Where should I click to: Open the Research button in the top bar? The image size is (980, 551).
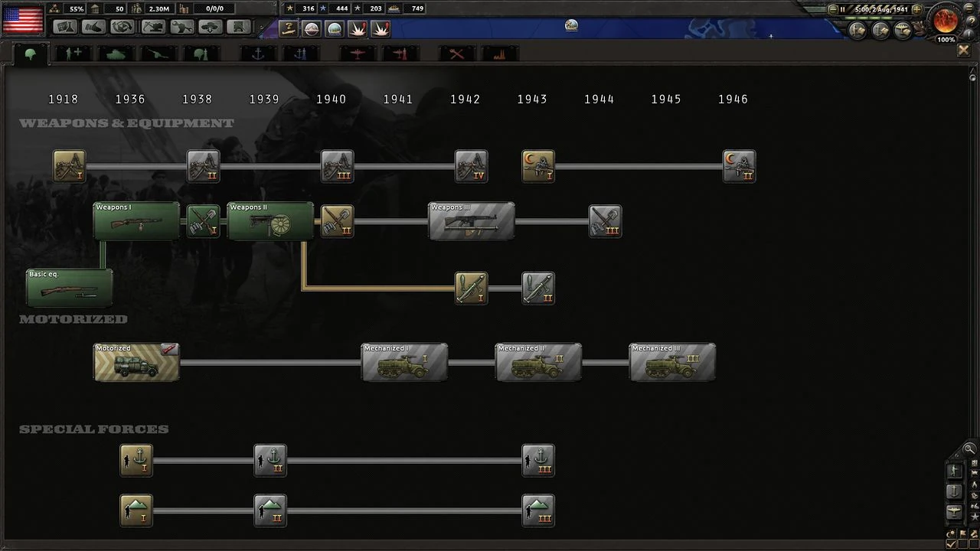(65, 27)
